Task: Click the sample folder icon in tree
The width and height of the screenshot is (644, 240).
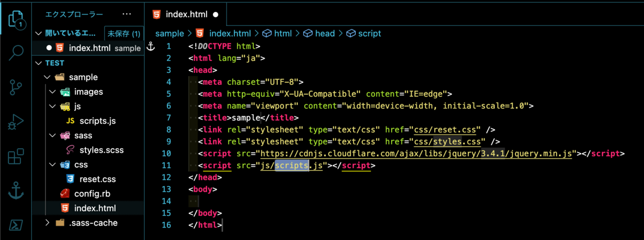Action: [60, 77]
